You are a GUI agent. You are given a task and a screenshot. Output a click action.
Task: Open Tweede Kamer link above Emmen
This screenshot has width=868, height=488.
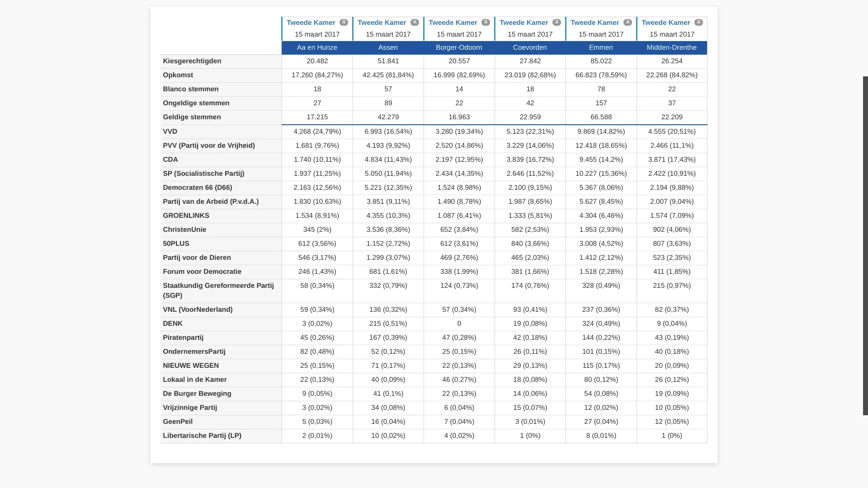click(x=594, y=23)
